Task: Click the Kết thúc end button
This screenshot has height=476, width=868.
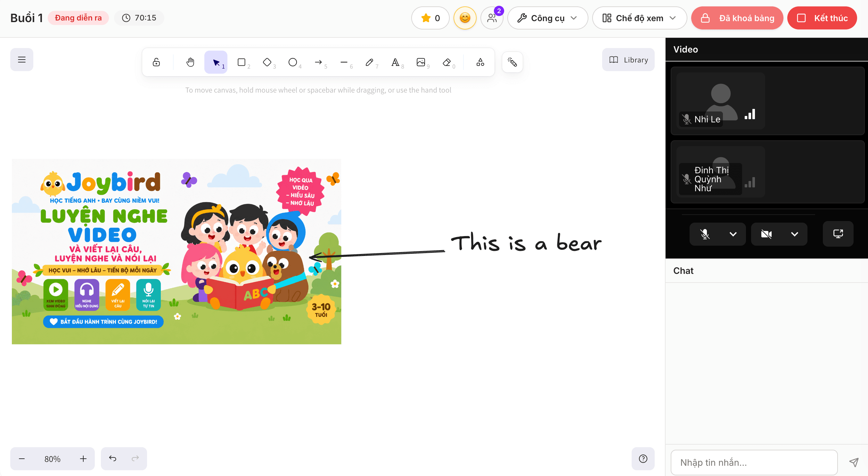Action: [x=822, y=18]
